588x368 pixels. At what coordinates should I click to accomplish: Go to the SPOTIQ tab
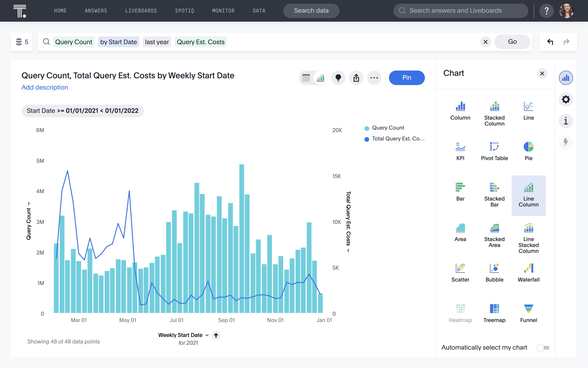coord(185,11)
